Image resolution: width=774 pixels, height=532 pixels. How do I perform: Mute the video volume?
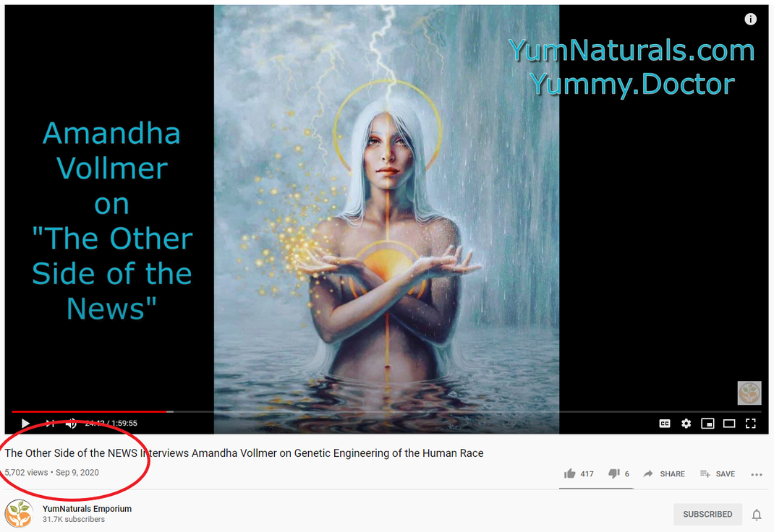[72, 424]
